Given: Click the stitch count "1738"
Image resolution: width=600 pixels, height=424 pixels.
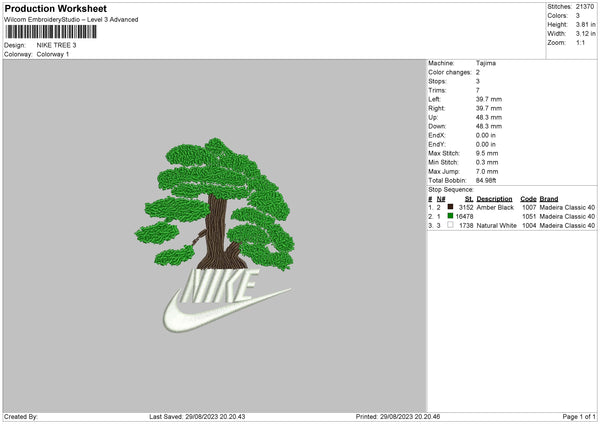Looking at the screenshot, I should [466, 226].
